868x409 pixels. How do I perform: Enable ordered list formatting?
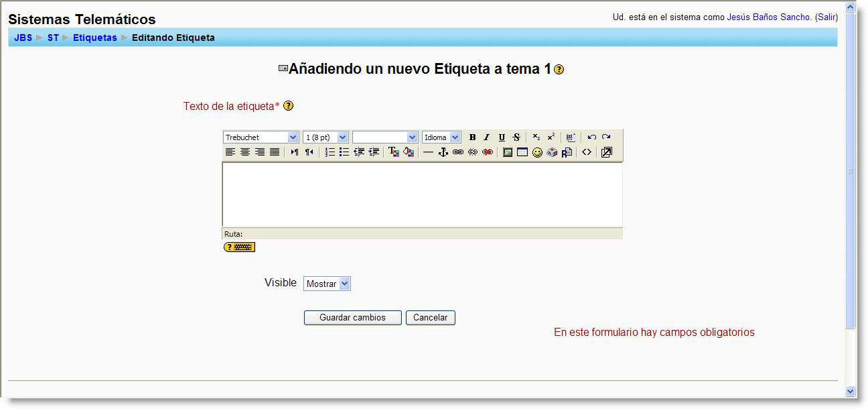tap(328, 152)
